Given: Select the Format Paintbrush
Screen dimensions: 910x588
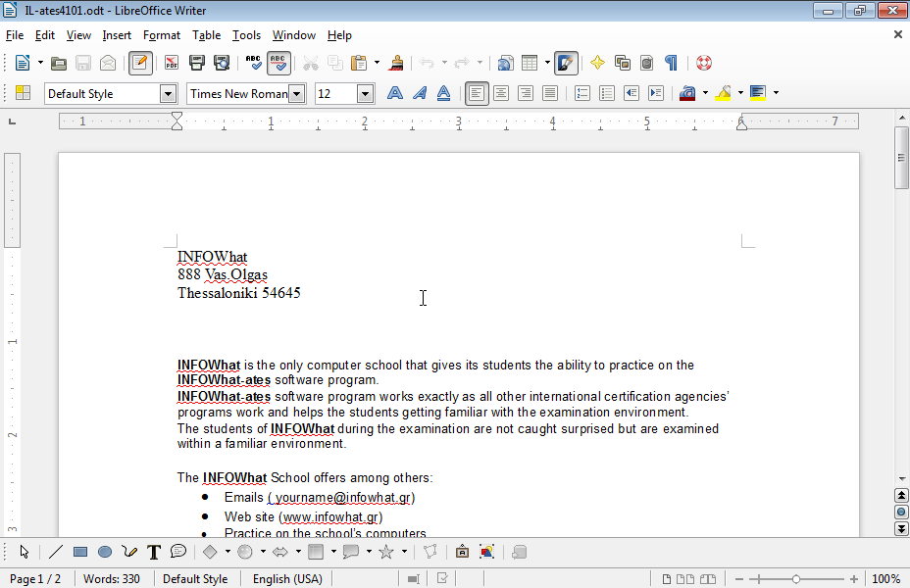Looking at the screenshot, I should pos(396,63).
